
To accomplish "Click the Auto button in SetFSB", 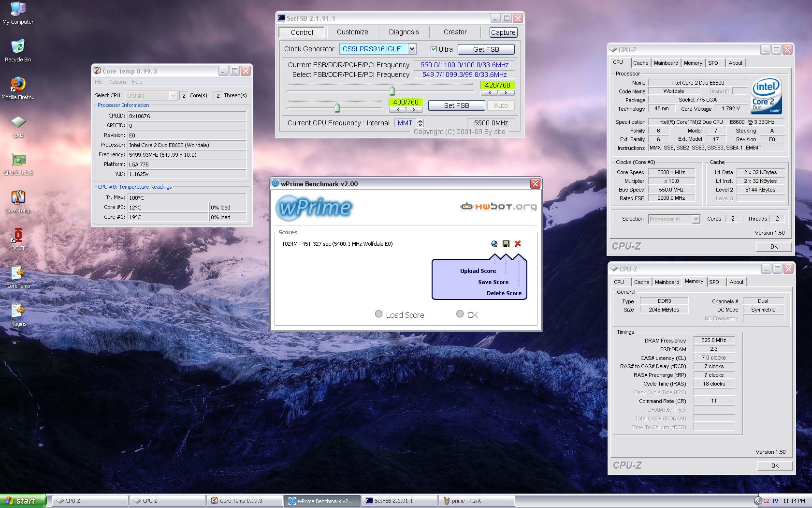I will coord(501,105).
